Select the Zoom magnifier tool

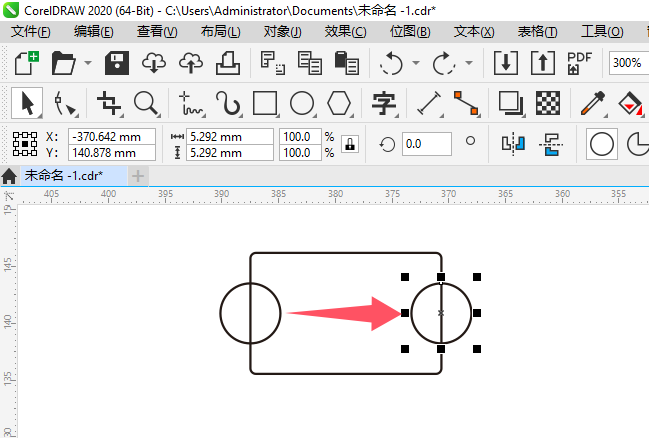(x=146, y=103)
